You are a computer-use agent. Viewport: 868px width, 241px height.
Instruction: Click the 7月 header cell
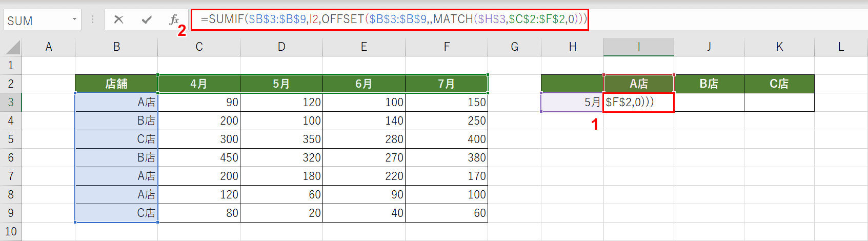pos(446,84)
